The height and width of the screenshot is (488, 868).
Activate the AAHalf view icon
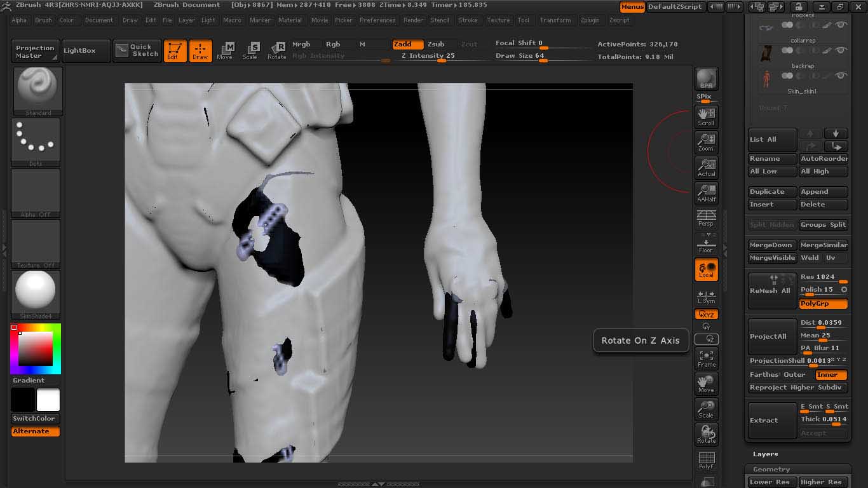[x=706, y=192]
